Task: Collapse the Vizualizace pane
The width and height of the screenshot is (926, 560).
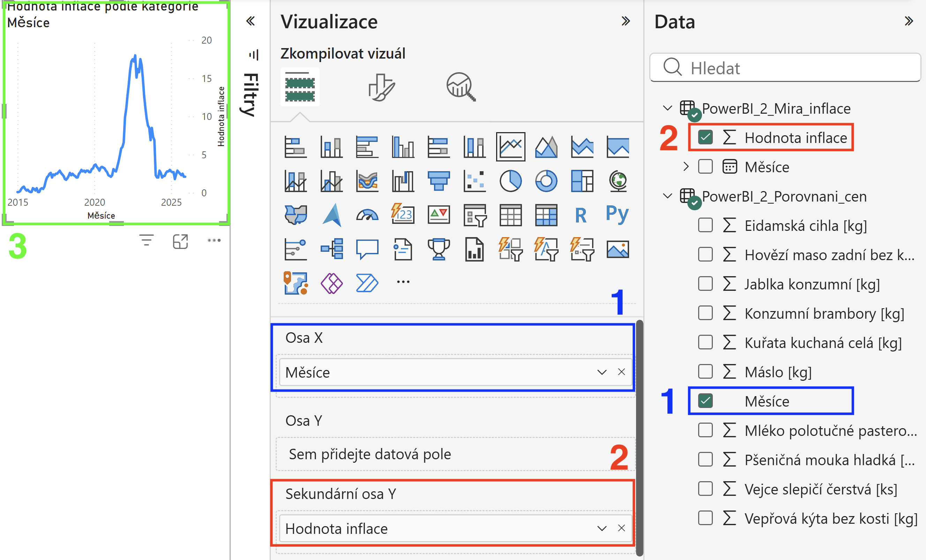Action: pos(625,21)
